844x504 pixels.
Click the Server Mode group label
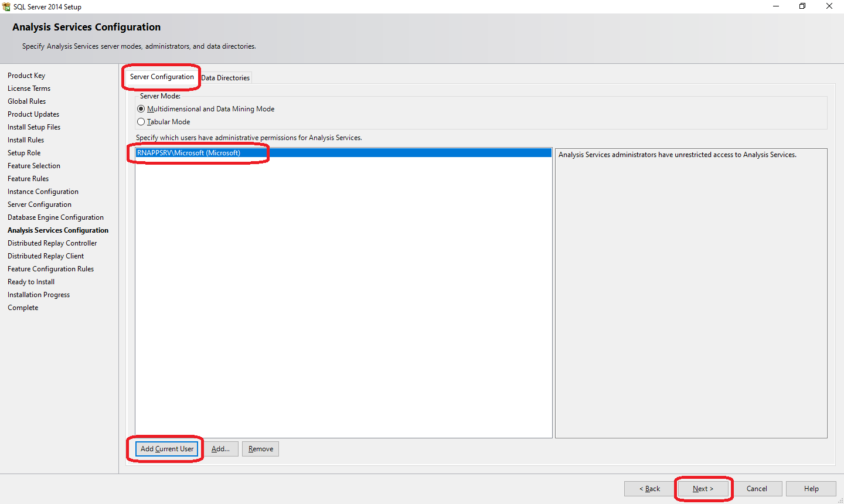coord(160,96)
